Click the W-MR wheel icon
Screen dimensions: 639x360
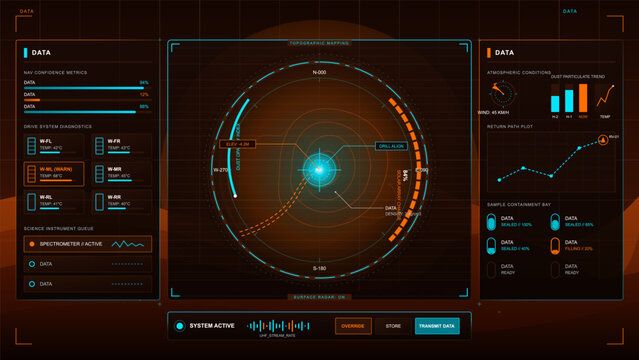[x=99, y=174]
